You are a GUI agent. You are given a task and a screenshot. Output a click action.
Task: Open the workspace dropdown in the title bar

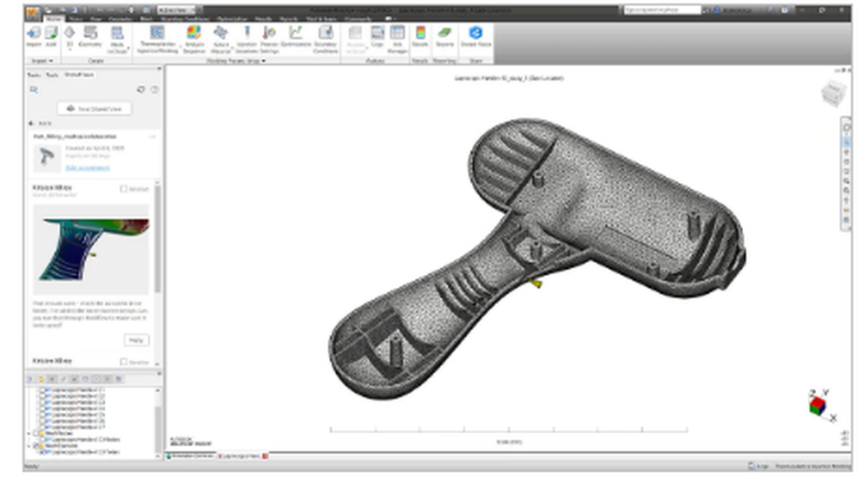[x=175, y=10]
